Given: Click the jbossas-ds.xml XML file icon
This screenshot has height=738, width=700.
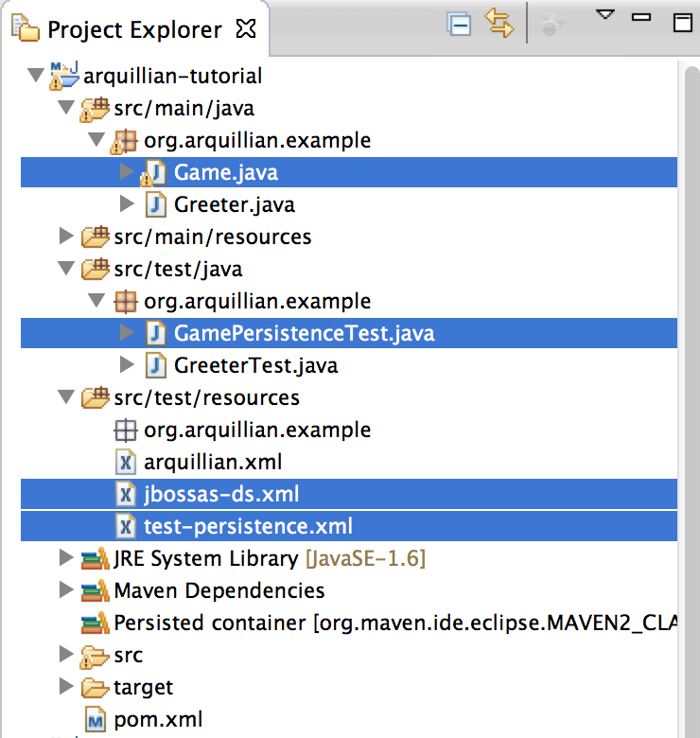Looking at the screenshot, I should pos(126,495).
